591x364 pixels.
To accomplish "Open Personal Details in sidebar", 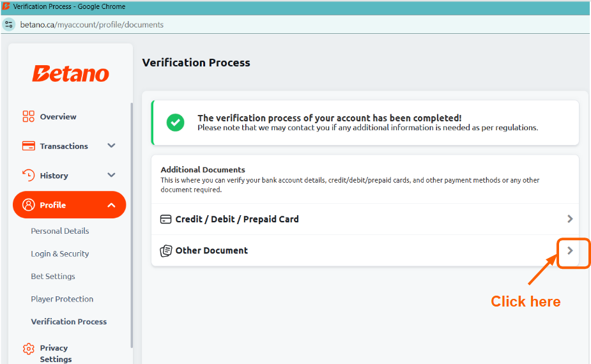I will click(60, 231).
